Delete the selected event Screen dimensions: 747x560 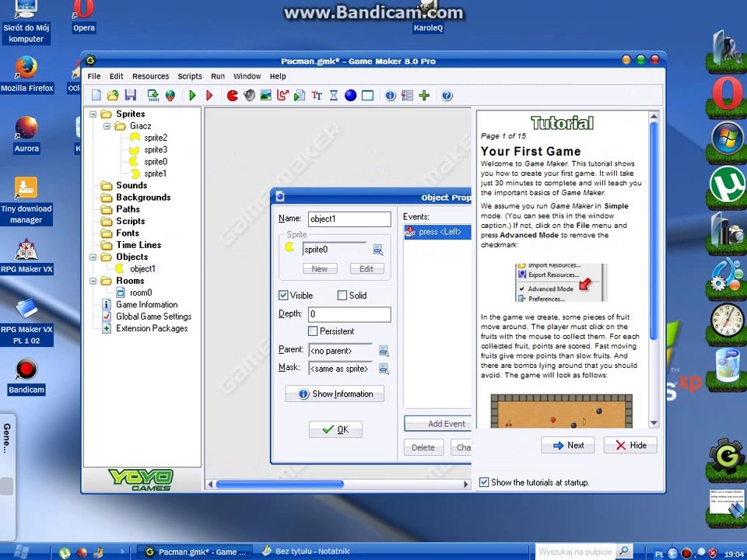423,448
